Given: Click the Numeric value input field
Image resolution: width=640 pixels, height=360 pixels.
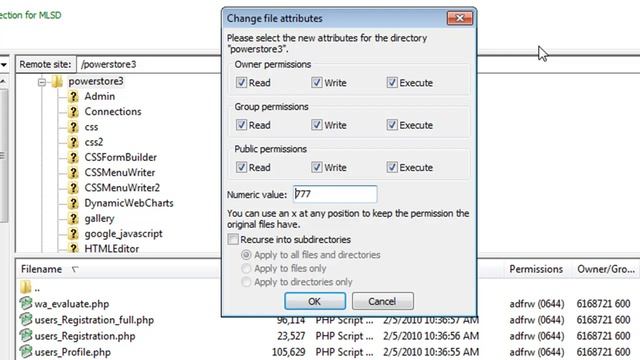Looking at the screenshot, I should tap(335, 194).
